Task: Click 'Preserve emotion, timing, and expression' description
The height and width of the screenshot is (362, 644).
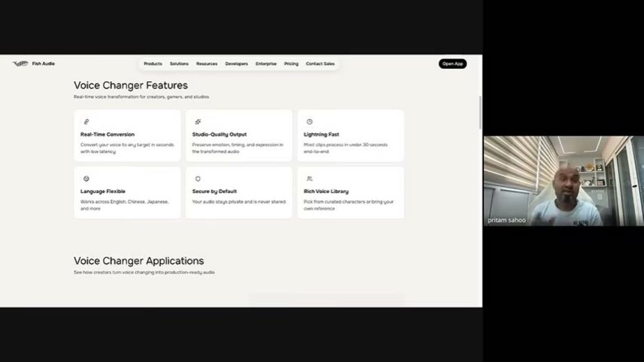Action: [237, 148]
